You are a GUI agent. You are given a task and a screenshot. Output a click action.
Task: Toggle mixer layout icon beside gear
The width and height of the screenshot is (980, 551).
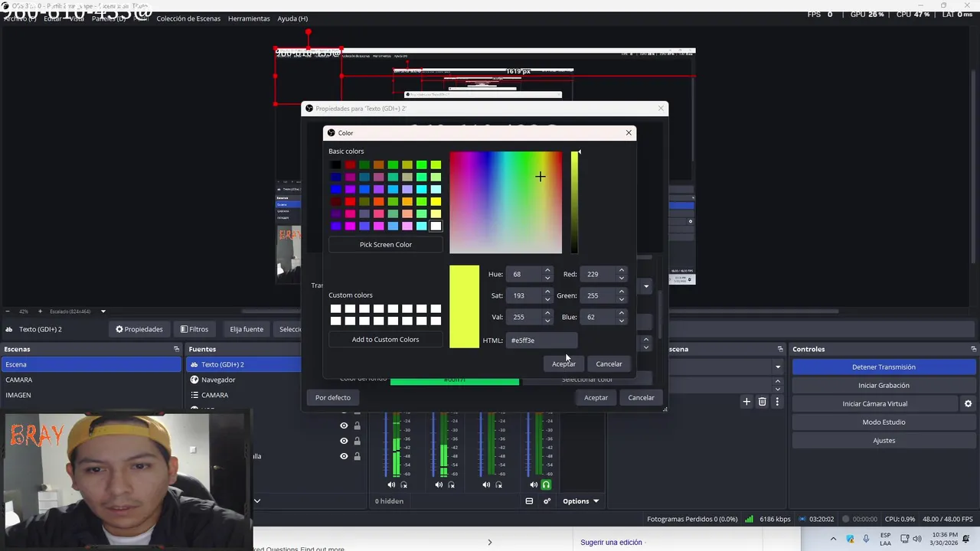coord(529,501)
